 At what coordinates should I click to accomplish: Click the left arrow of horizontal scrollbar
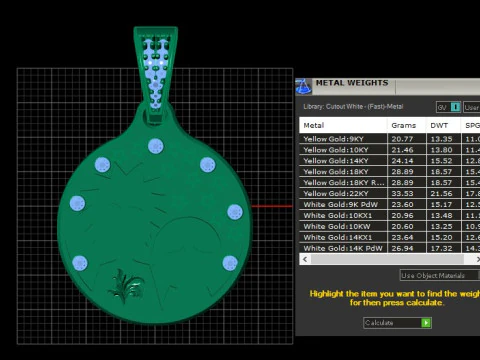coord(305,259)
